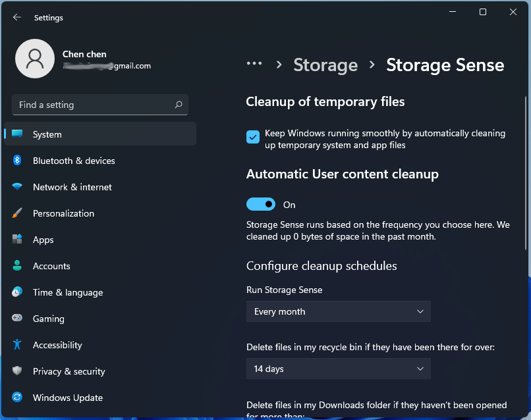Image resolution: width=531 pixels, height=420 pixels.
Task: Uncheck automatic temporary file cleanup
Action: click(252, 137)
